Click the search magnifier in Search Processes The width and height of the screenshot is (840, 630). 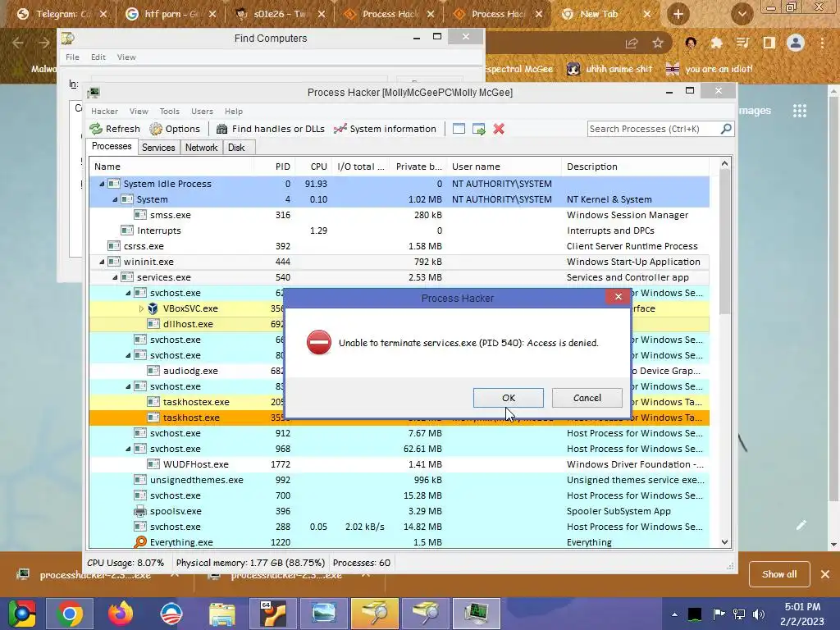click(726, 129)
